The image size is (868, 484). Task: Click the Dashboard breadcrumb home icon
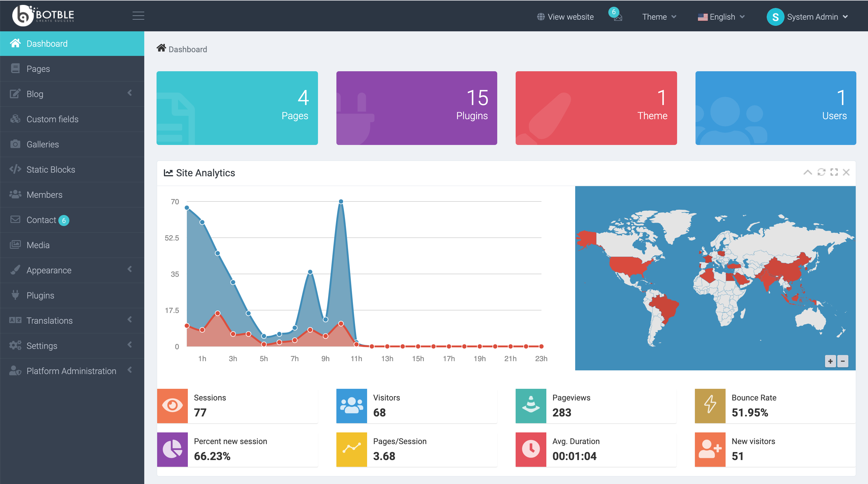coord(161,48)
